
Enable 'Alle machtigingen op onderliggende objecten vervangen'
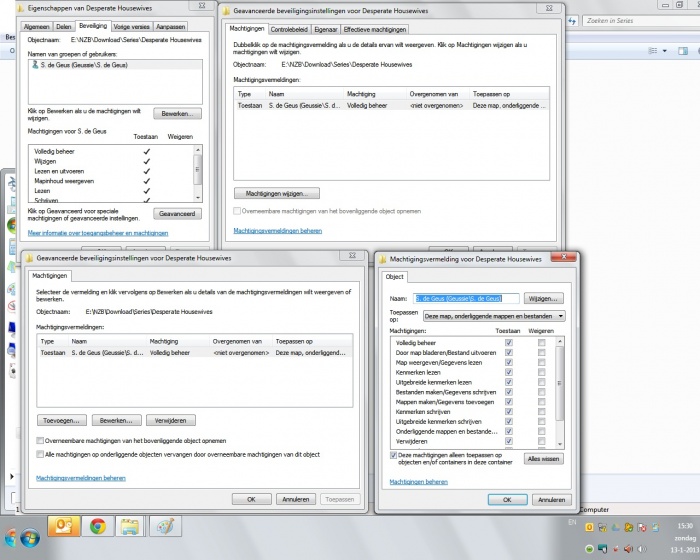tap(40, 454)
